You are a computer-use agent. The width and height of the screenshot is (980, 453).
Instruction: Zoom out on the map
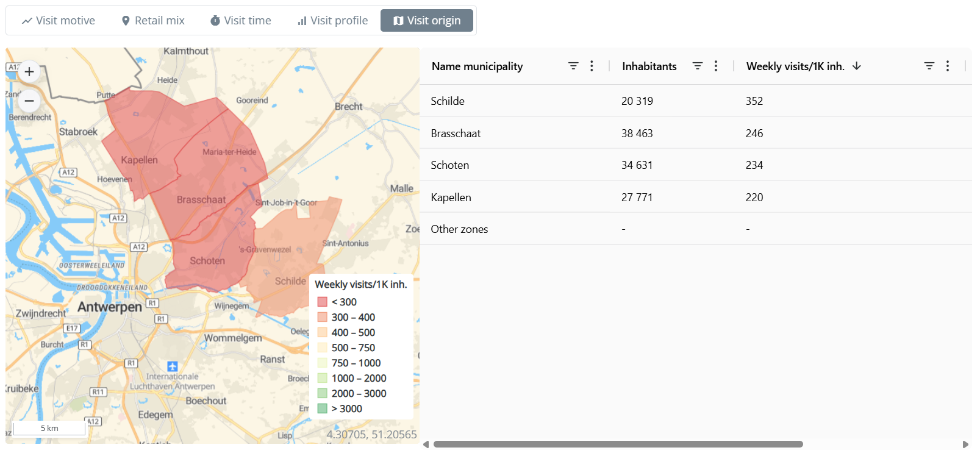coord(29,101)
